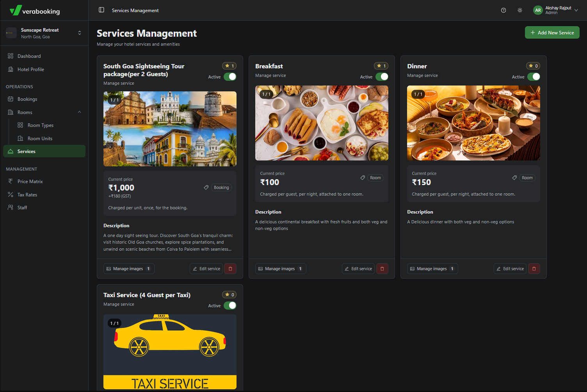Delete the Breakfast service
Screen dimensions: 587x392
(x=382, y=269)
